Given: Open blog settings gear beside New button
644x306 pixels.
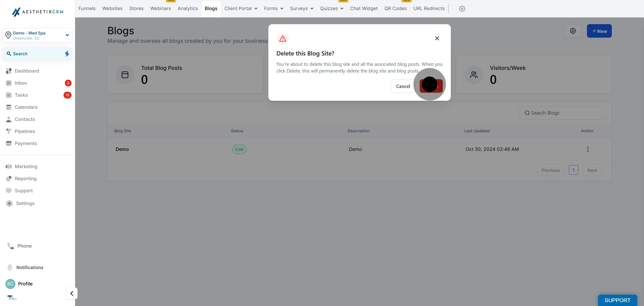Looking at the screenshot, I should pos(572,31).
